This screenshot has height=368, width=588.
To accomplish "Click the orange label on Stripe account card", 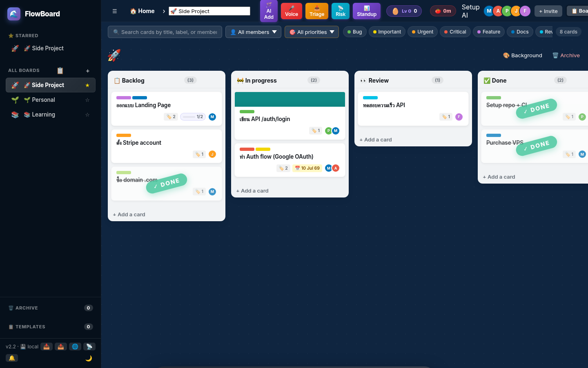I will [124, 135].
